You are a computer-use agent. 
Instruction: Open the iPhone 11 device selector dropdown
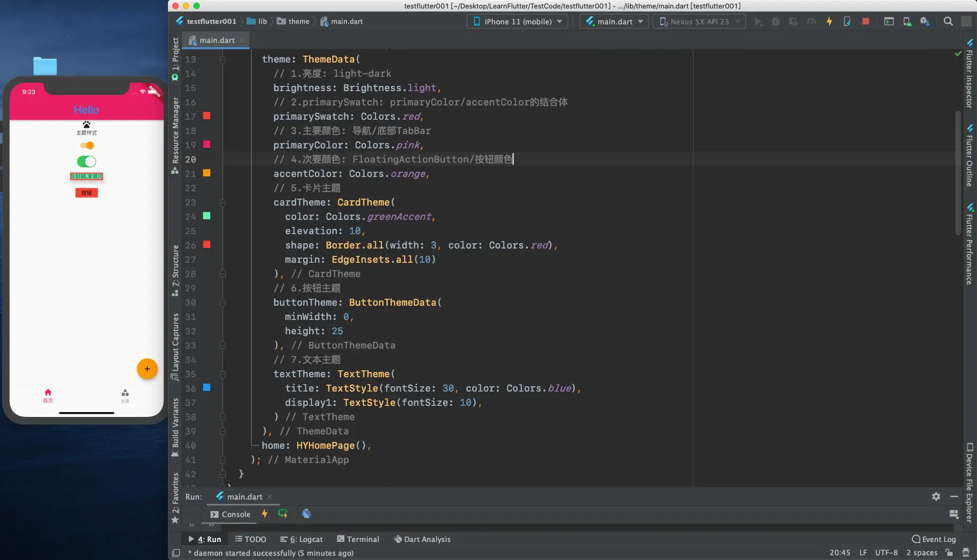(x=517, y=22)
